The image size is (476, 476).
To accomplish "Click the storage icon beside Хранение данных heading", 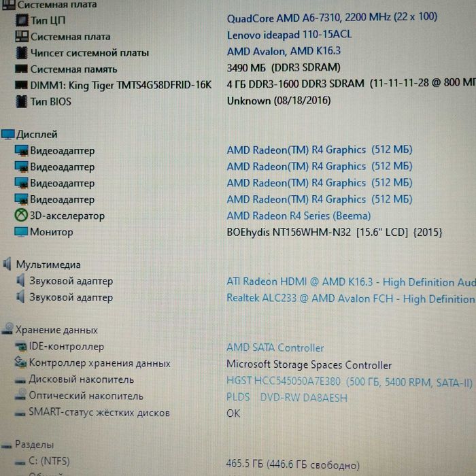I will point(7,328).
